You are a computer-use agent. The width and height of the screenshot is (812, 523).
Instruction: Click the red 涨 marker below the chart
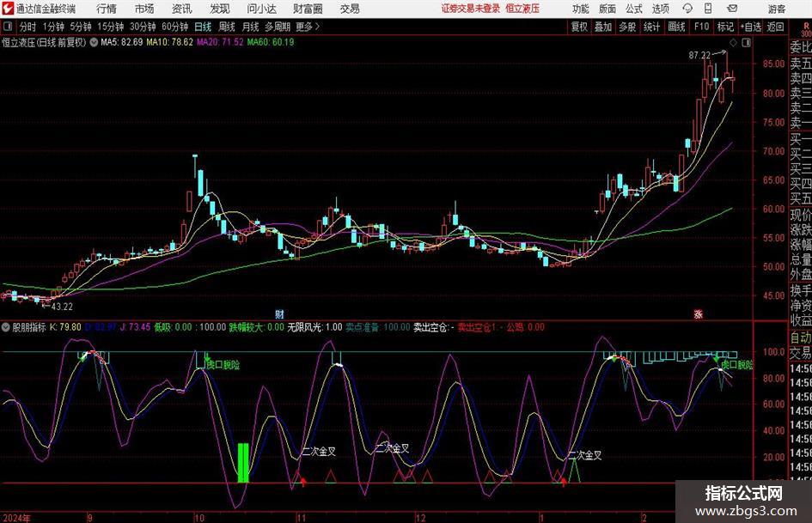click(x=698, y=313)
